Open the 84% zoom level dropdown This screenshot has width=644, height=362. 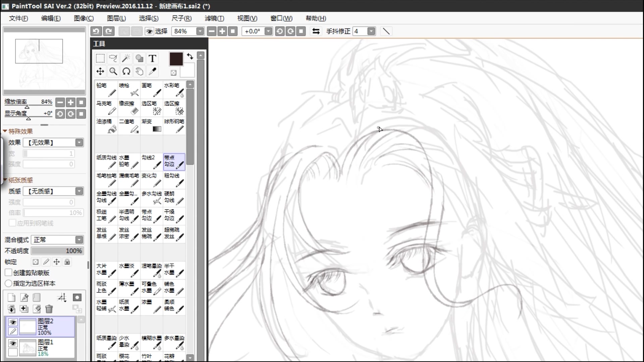coord(200,31)
